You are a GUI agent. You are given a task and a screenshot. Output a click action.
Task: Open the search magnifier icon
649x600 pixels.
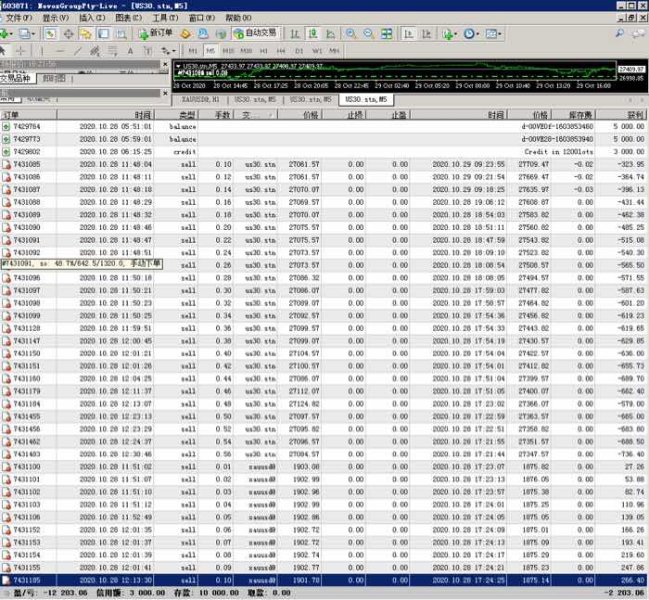[620, 33]
